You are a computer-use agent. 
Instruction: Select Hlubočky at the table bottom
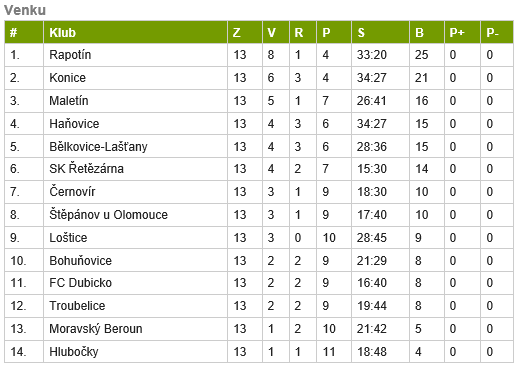coord(74,352)
